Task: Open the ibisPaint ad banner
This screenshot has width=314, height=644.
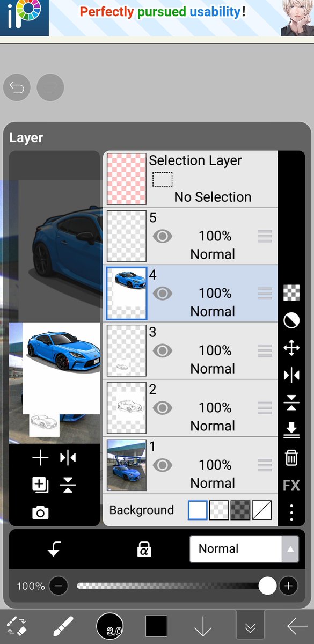Action: (157, 18)
